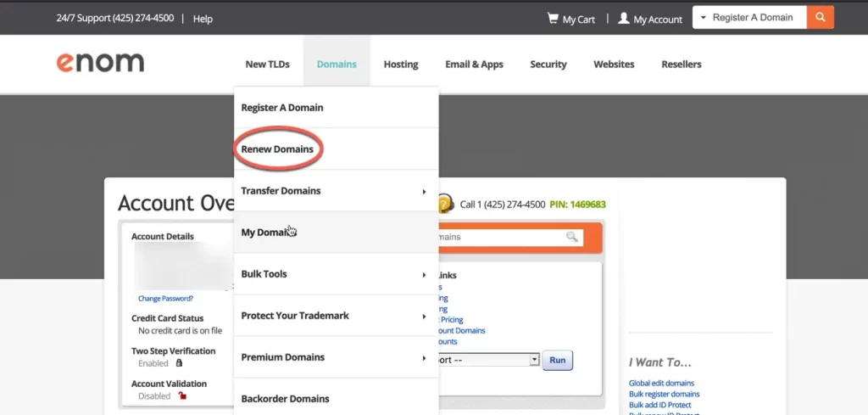Viewport: 868px width, 415px height.
Task: Open the Change Password link
Action: click(x=165, y=299)
